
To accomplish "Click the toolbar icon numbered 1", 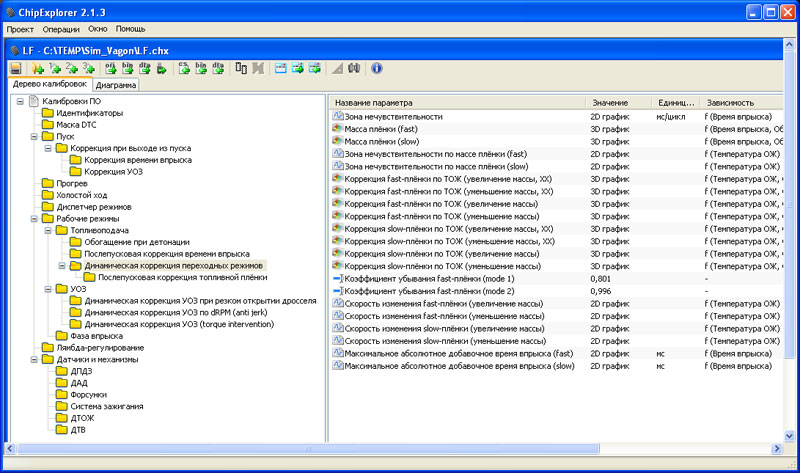I will (x=54, y=68).
